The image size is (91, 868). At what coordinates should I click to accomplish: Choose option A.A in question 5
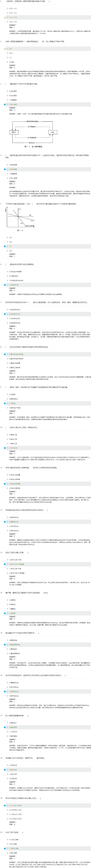click(10, 238)
